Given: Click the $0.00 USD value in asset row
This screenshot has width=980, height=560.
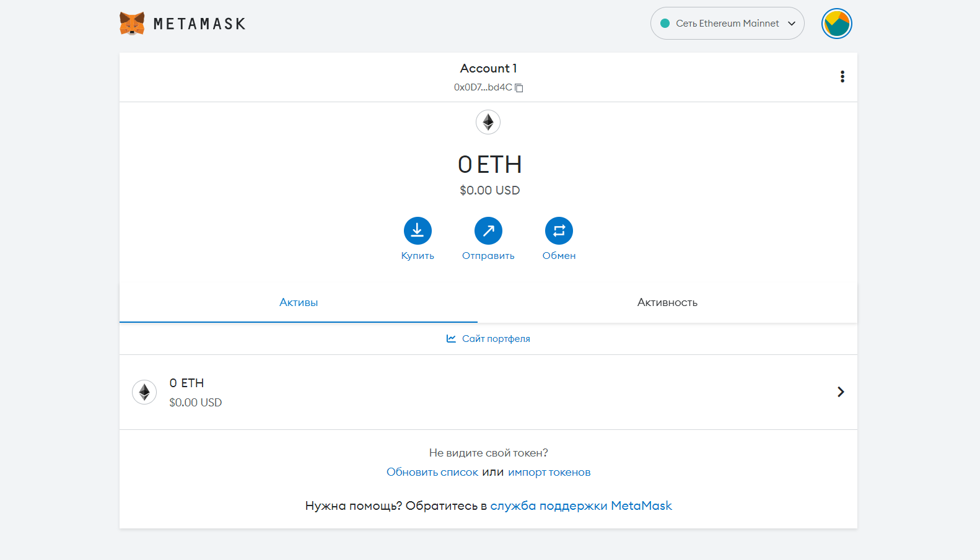Looking at the screenshot, I should [x=195, y=403].
